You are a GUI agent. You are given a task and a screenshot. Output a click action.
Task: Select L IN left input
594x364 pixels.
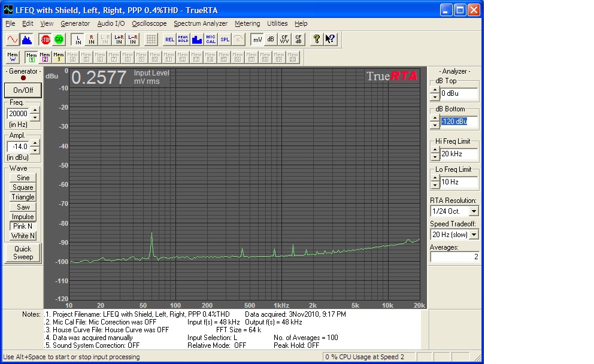78,40
